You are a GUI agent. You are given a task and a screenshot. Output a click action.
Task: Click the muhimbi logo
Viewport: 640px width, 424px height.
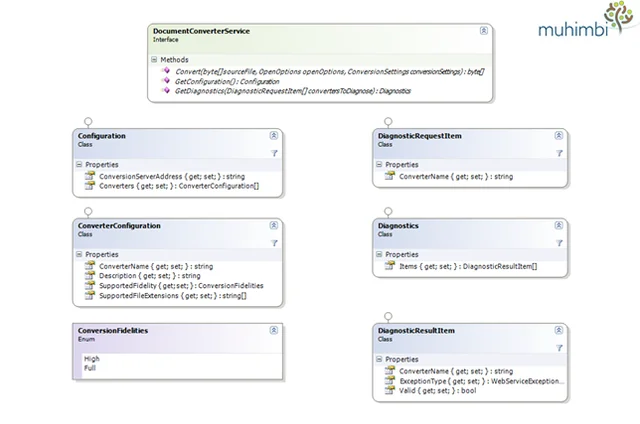point(586,20)
